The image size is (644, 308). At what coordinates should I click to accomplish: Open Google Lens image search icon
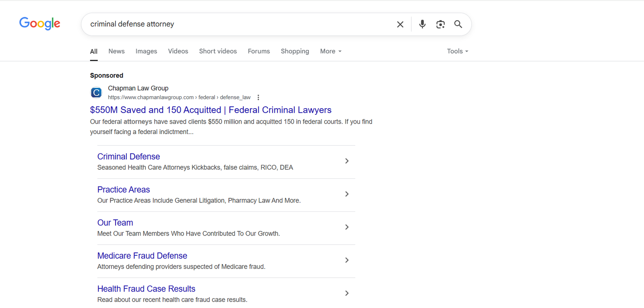click(440, 24)
